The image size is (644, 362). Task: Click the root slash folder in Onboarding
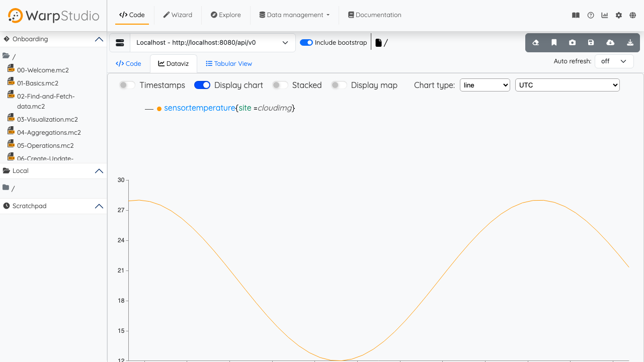tap(14, 57)
